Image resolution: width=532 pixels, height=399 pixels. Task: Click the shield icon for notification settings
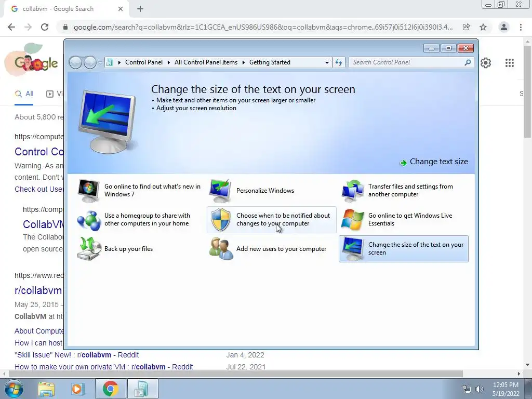[x=220, y=220]
